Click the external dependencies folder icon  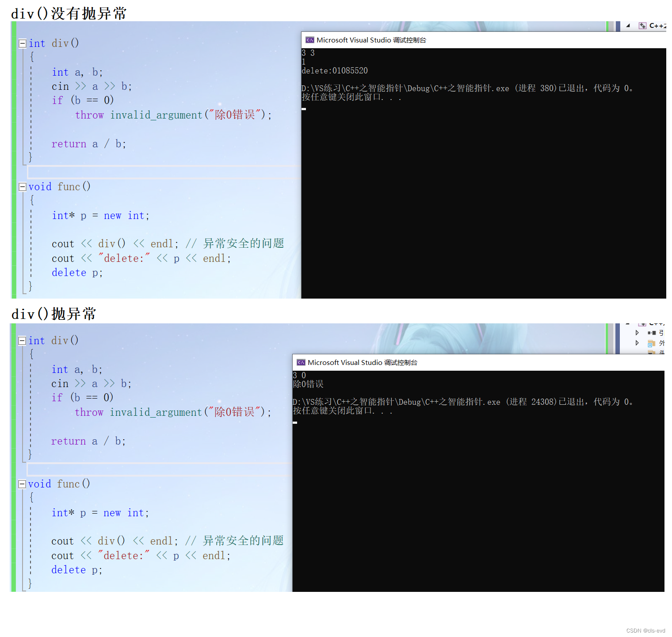pos(651,343)
